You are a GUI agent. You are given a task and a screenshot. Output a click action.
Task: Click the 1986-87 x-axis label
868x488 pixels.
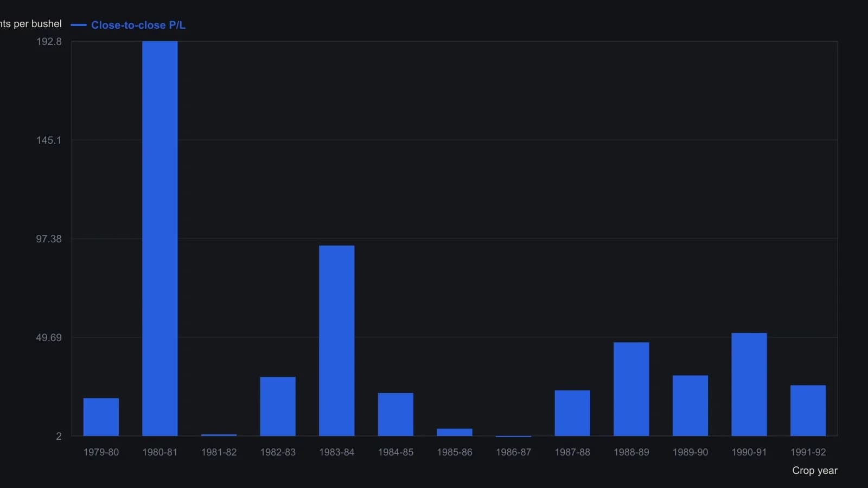514,452
